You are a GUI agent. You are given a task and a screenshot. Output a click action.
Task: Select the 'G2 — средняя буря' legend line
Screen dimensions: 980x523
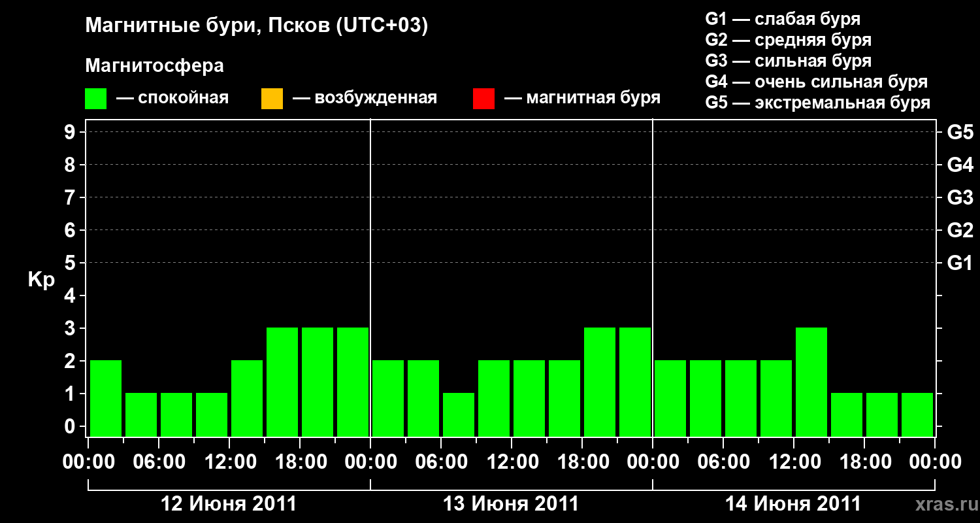pos(789,40)
